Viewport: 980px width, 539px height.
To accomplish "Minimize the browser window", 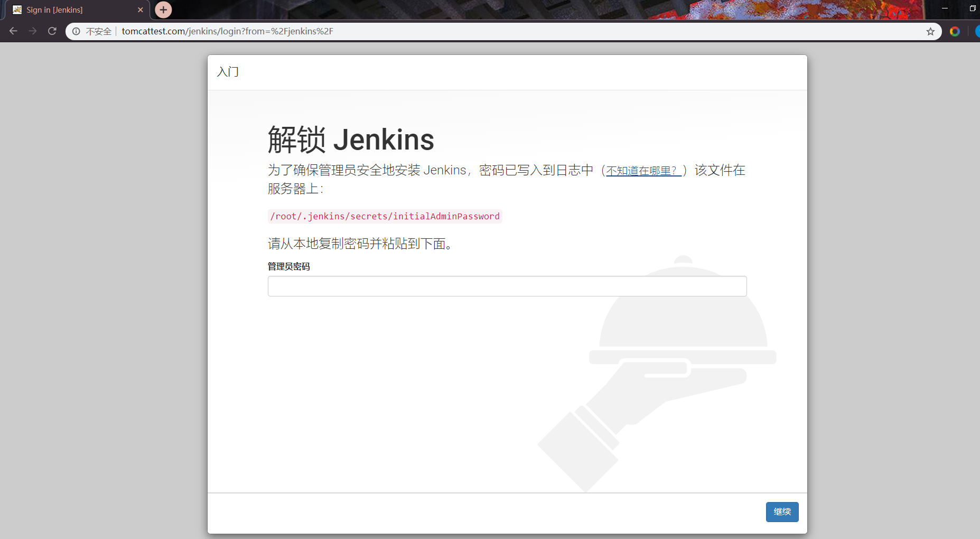I will point(945,8).
